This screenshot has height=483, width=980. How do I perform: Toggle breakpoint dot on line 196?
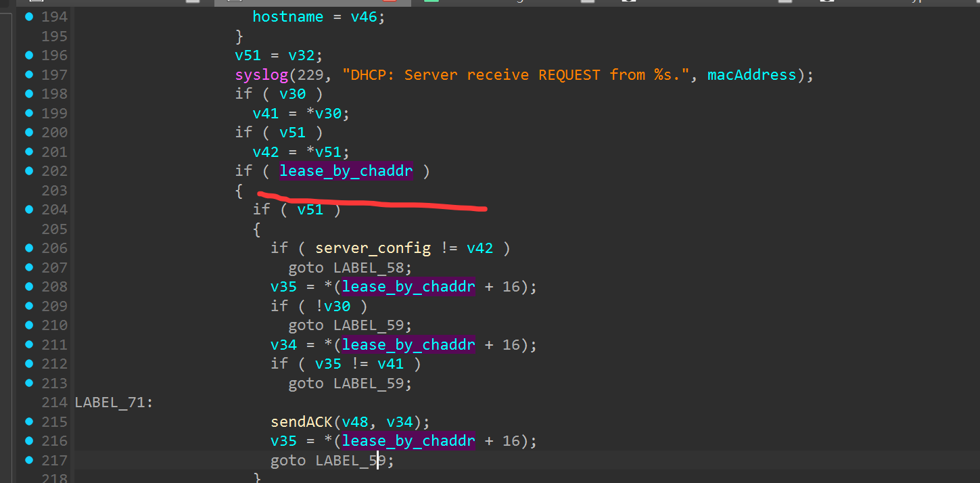coord(28,55)
